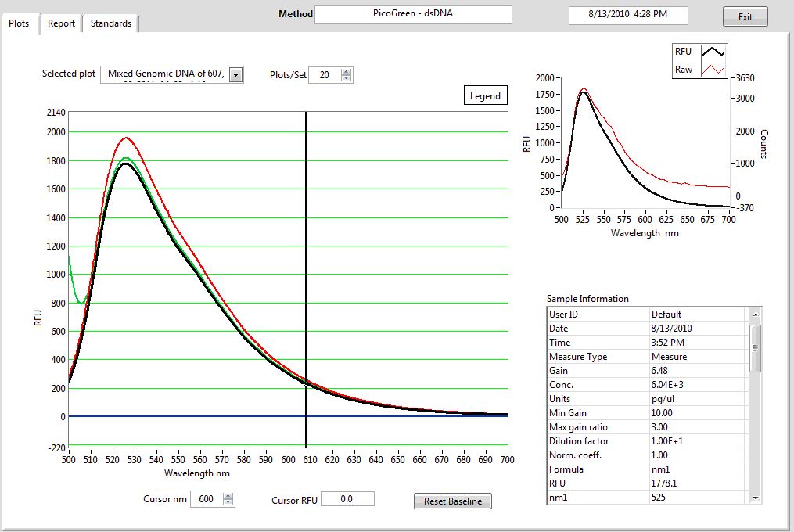Click the Reset Baseline button
Image resolution: width=794 pixels, height=532 pixels.
[453, 501]
